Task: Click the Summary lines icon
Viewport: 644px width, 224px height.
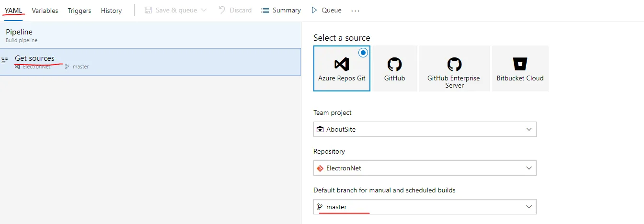Action: point(265,10)
